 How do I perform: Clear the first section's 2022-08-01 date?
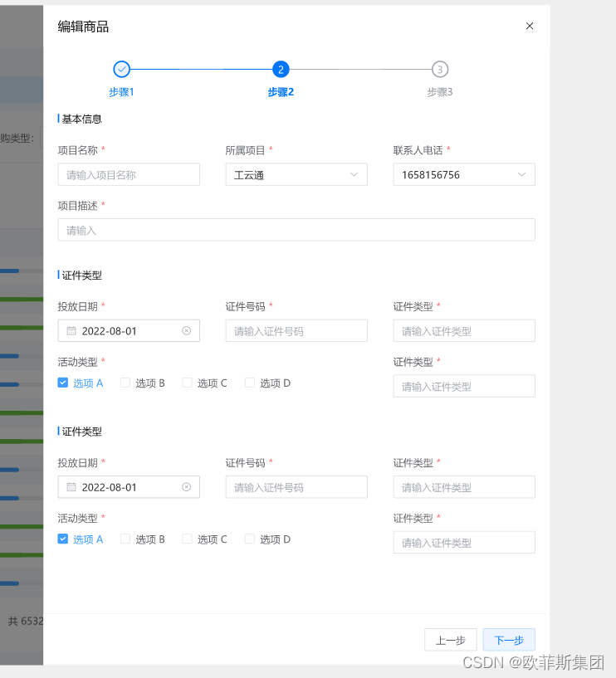pos(187,331)
